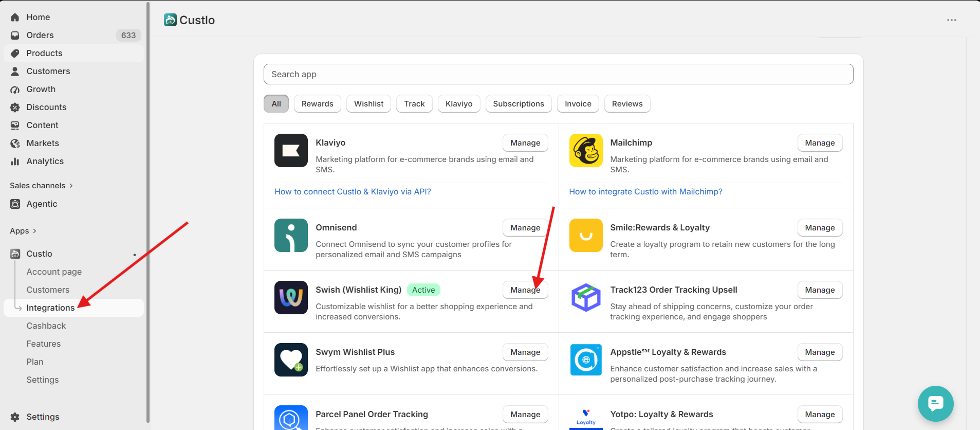Click the Swym Wishlist Plus title
The height and width of the screenshot is (430, 980).
click(355, 352)
